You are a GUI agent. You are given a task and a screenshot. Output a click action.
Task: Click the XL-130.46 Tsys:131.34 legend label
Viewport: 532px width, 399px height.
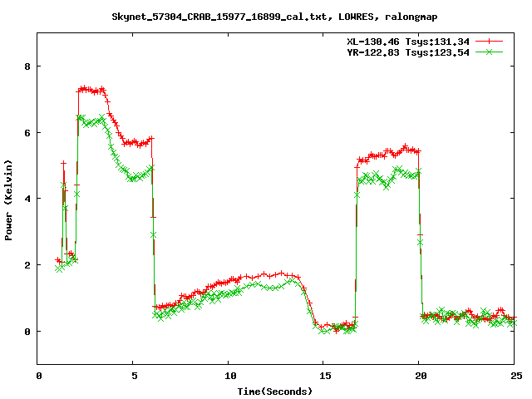tap(408, 42)
